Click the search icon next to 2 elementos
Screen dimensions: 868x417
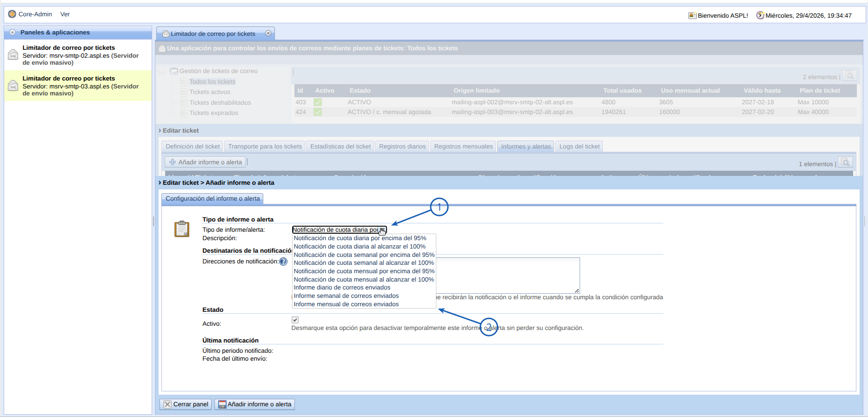[x=849, y=76]
